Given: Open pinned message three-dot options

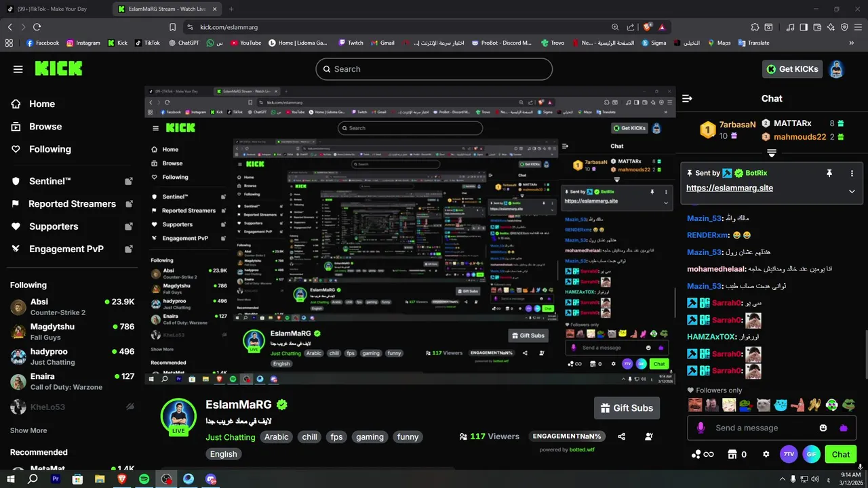Looking at the screenshot, I should [852, 174].
